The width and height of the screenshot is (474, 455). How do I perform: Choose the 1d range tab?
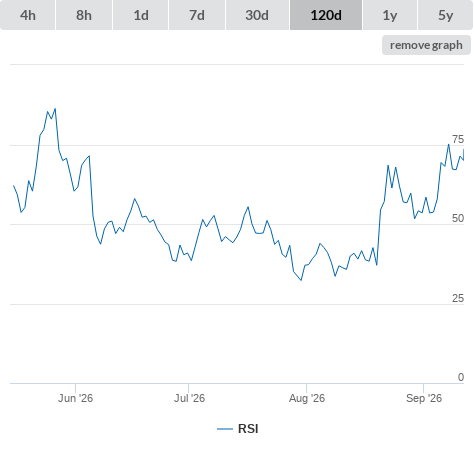click(x=141, y=15)
